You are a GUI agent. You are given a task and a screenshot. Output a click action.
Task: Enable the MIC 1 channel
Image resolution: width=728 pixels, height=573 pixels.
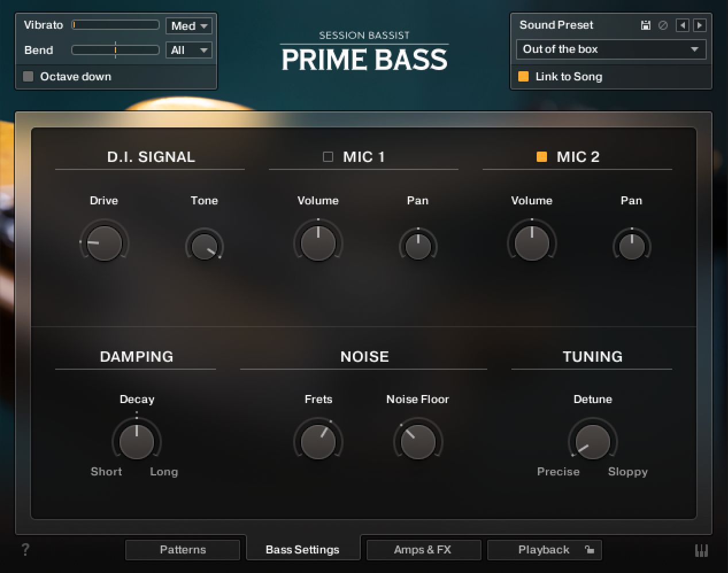click(x=328, y=156)
